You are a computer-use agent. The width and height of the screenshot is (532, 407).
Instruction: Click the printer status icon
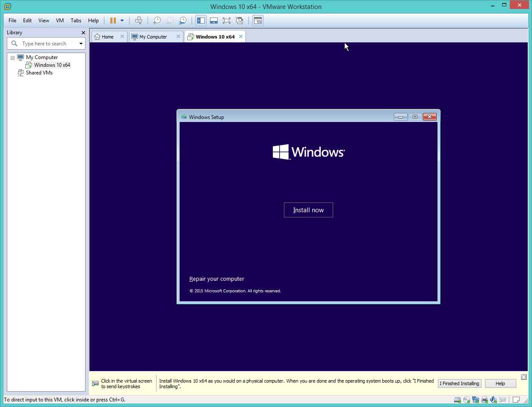(485, 400)
